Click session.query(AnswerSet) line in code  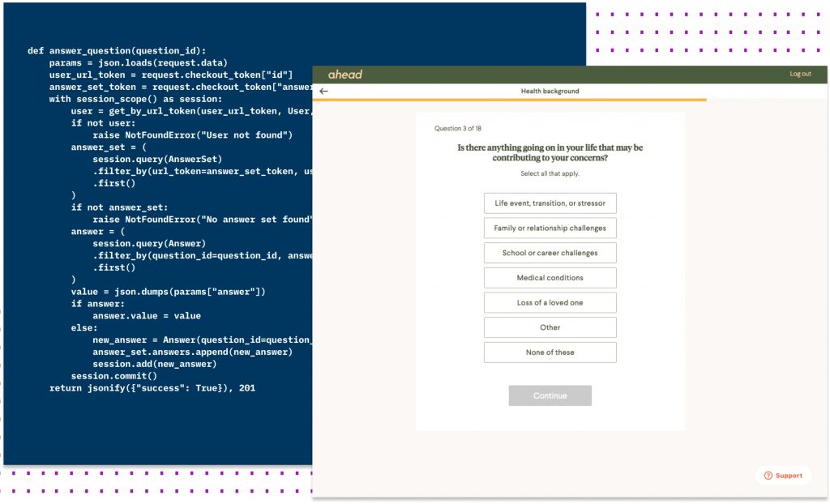[157, 160]
